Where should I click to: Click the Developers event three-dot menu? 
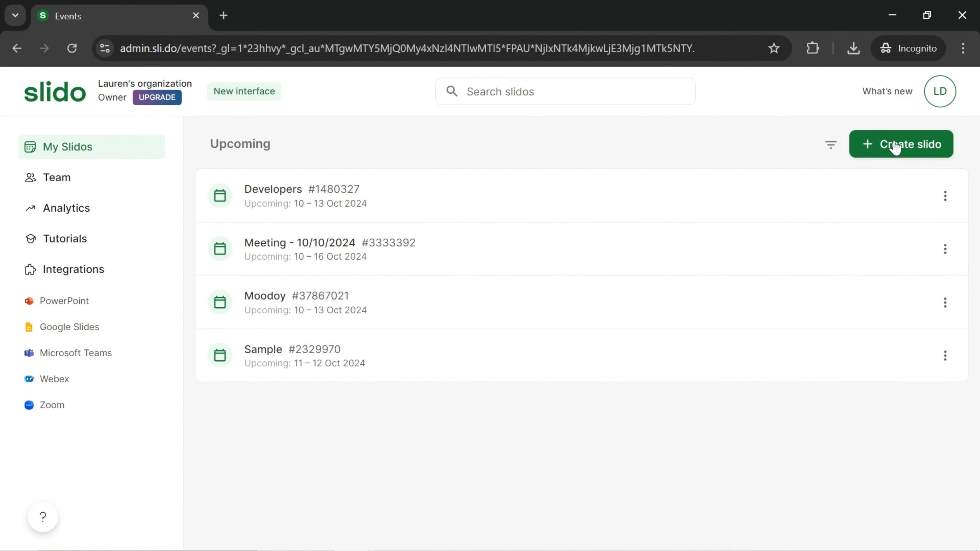(946, 195)
